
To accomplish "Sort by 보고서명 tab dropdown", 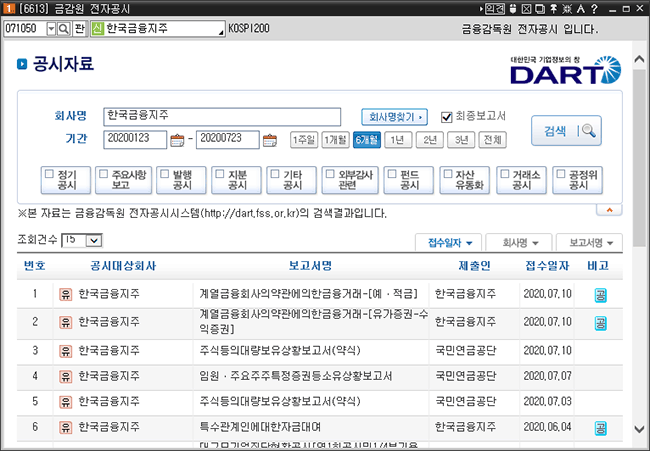I will [x=589, y=243].
